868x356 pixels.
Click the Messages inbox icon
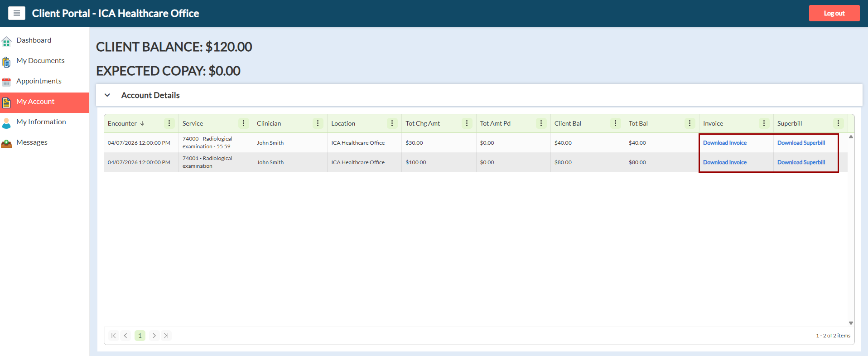click(6, 144)
